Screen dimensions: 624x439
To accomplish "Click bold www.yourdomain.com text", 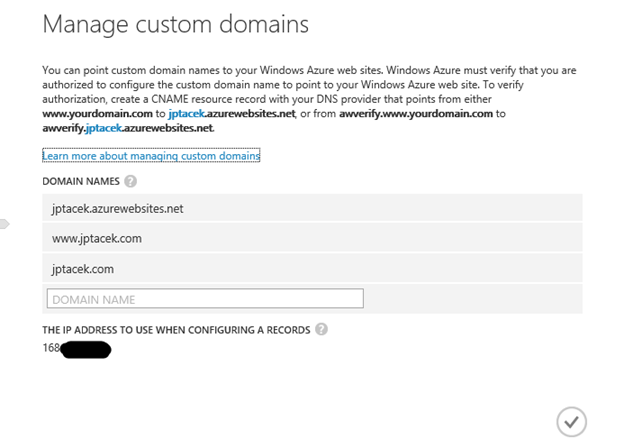I will (x=98, y=114).
